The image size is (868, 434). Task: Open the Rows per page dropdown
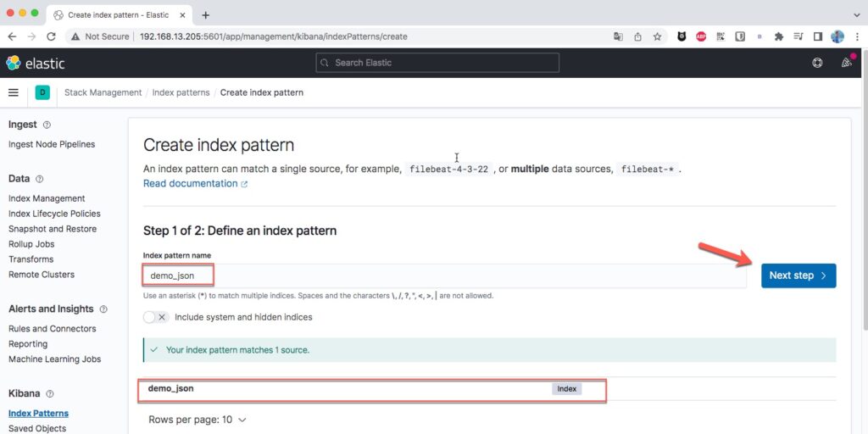(197, 420)
